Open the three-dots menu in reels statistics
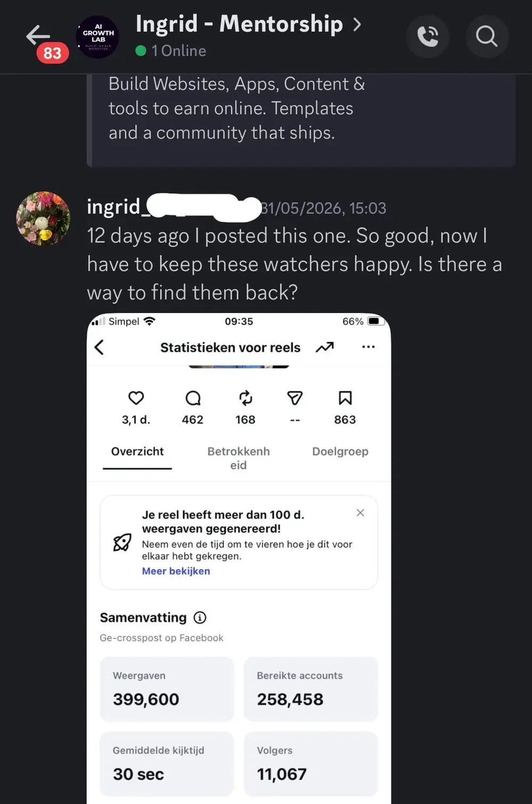The height and width of the screenshot is (804, 532). [x=368, y=347]
